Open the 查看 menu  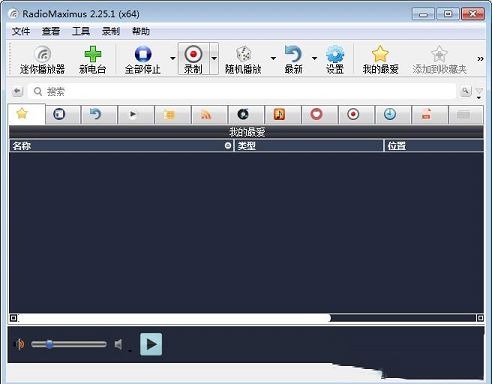(51, 31)
